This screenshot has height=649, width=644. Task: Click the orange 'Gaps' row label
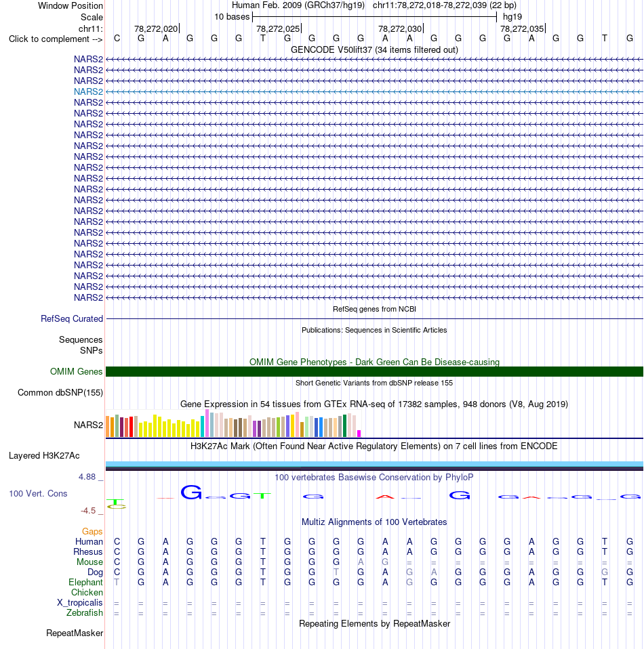[92, 531]
